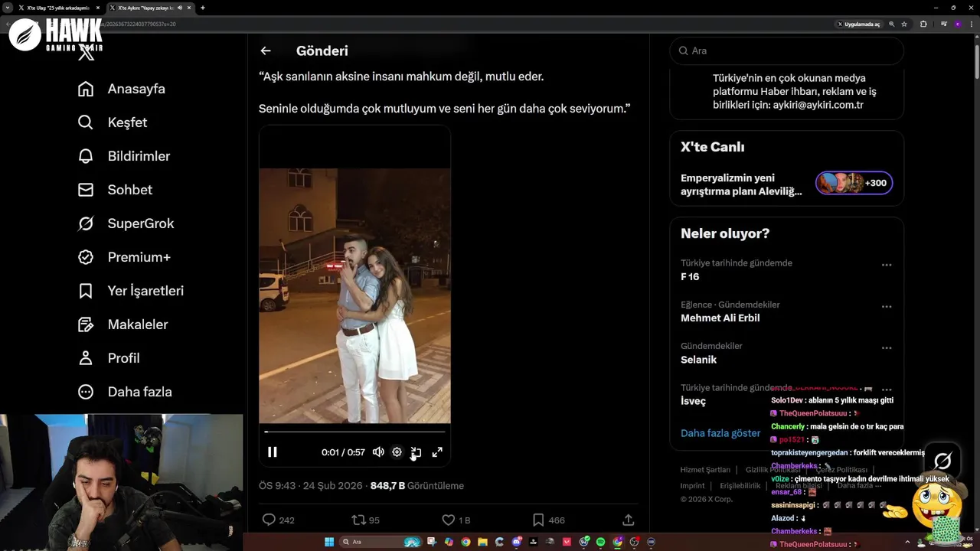The image size is (980, 551).
Task: Open Anasayfa from the X sidebar
Action: tap(122, 89)
